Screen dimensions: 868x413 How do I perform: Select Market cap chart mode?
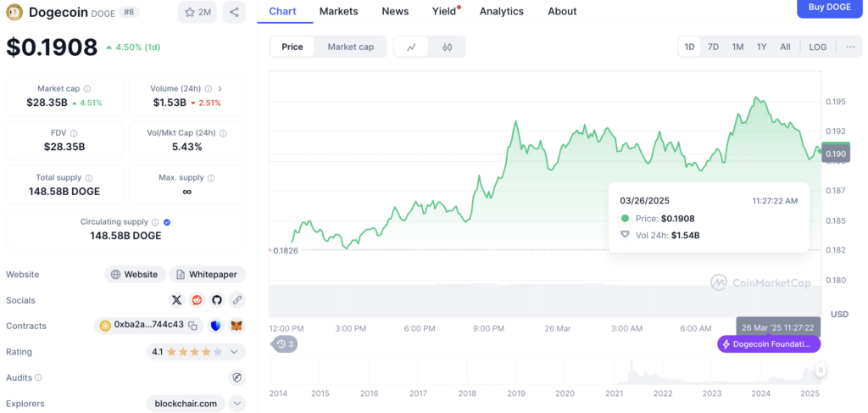[350, 47]
